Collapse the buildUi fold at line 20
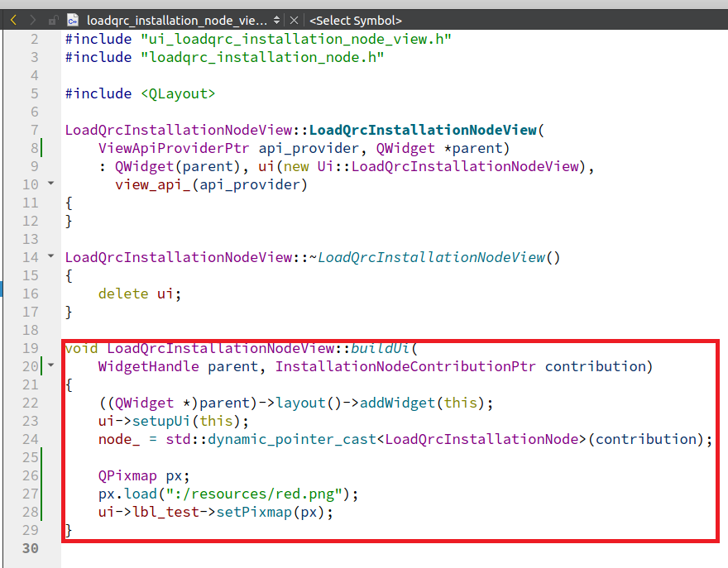Viewport: 728px width, 568px height. point(51,365)
